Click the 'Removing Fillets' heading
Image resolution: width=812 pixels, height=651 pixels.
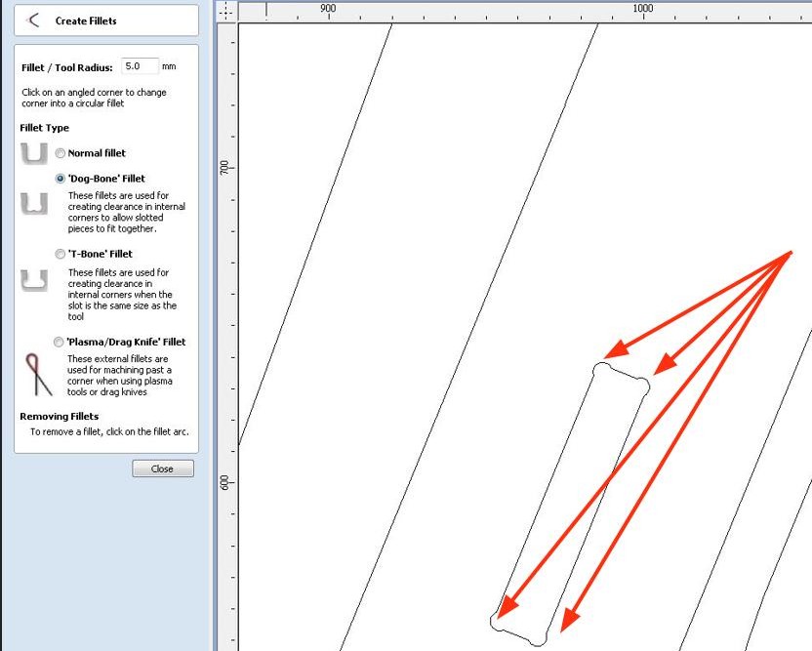coord(59,417)
